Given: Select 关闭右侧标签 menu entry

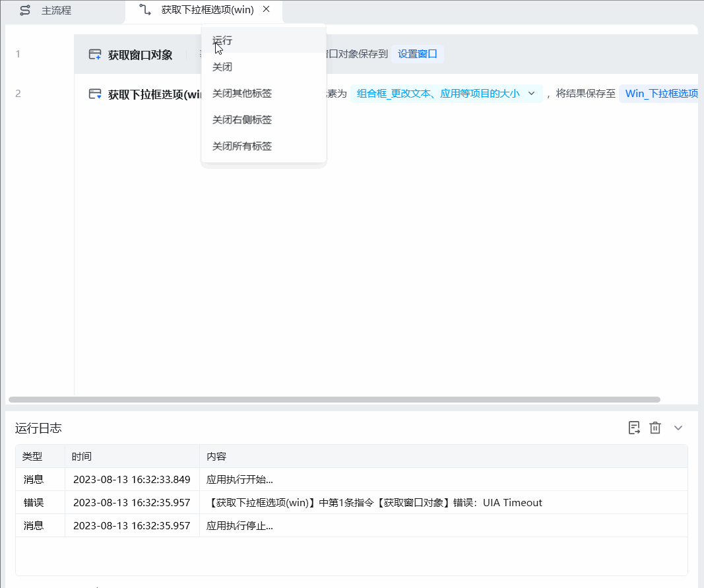Looking at the screenshot, I should point(263,120).
